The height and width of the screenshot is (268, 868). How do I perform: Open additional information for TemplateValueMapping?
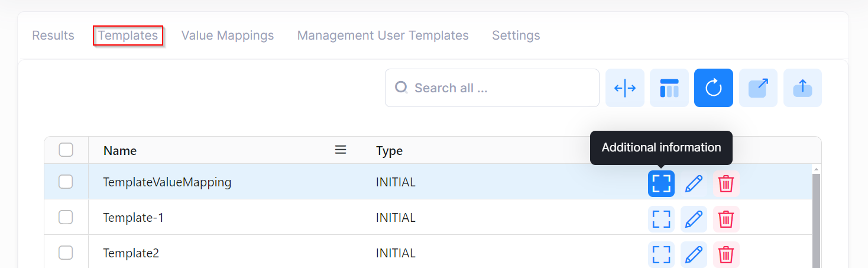click(661, 183)
